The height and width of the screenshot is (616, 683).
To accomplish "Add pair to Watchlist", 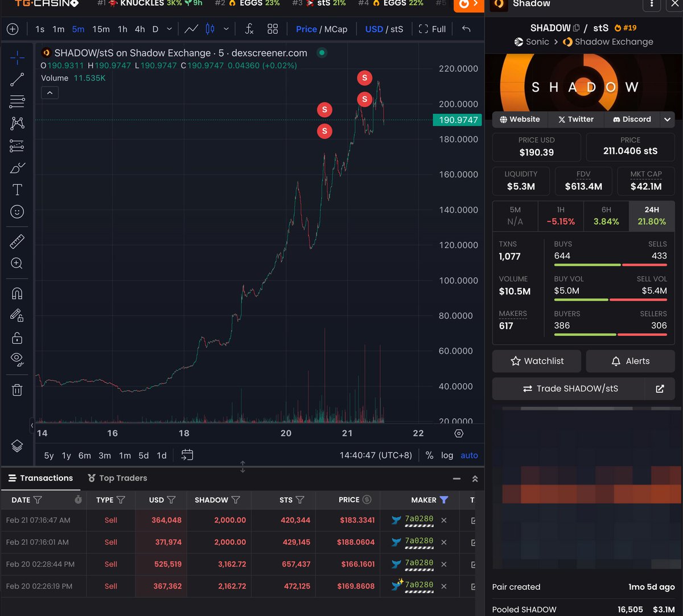I will pos(537,361).
